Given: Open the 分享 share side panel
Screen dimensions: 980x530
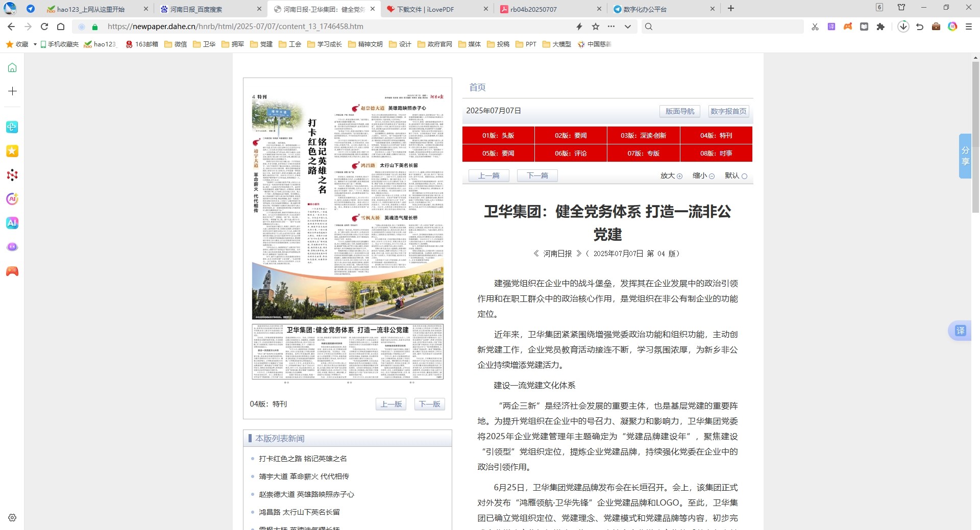Looking at the screenshot, I should [965, 156].
